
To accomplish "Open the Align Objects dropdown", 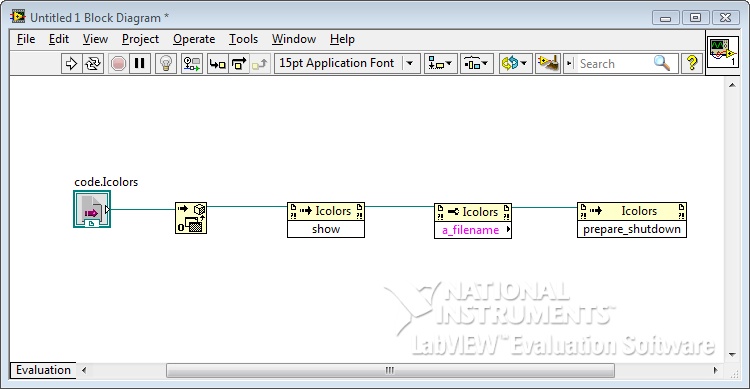I will click(x=441, y=64).
